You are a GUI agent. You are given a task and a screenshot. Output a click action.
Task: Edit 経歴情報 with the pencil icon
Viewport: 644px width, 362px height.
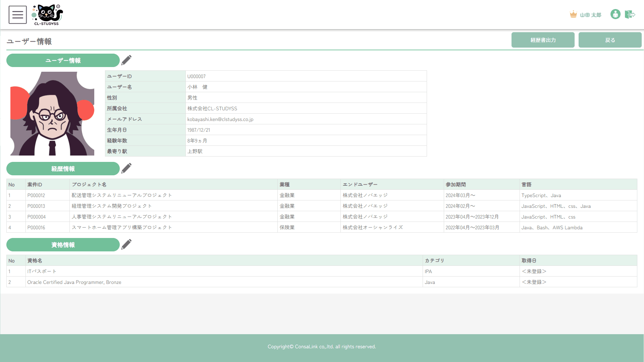pos(126,168)
